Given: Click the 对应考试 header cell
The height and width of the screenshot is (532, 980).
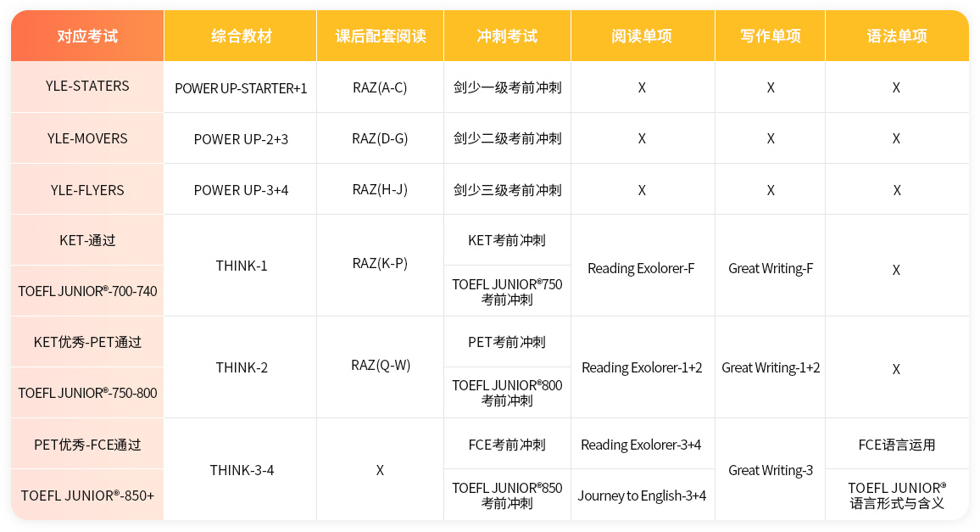Looking at the screenshot, I should pyautogui.click(x=87, y=36).
